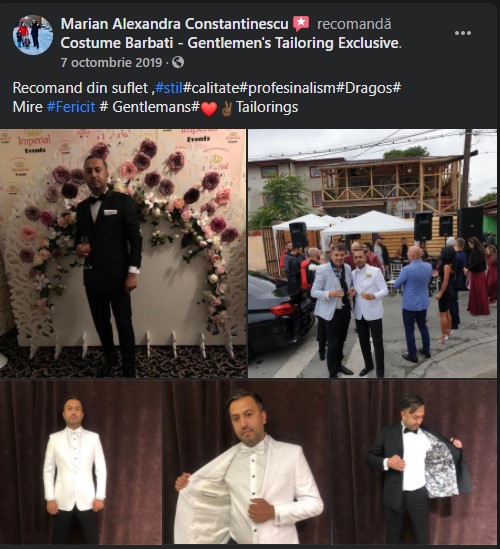Click the pink recommendation star badge
This screenshot has width=500, height=549.
pos(301,23)
